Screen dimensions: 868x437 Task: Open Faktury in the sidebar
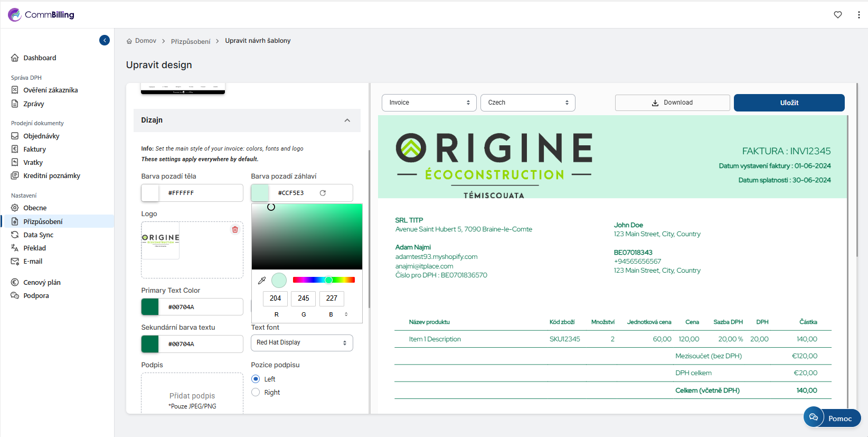click(34, 150)
